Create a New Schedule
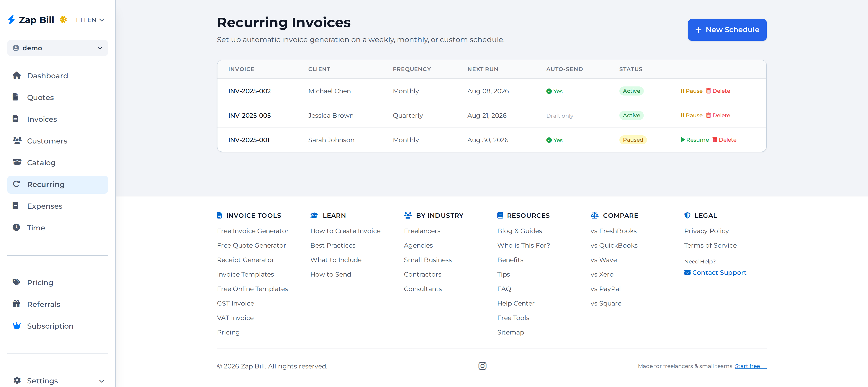The height and width of the screenshot is (387, 868). [x=727, y=30]
